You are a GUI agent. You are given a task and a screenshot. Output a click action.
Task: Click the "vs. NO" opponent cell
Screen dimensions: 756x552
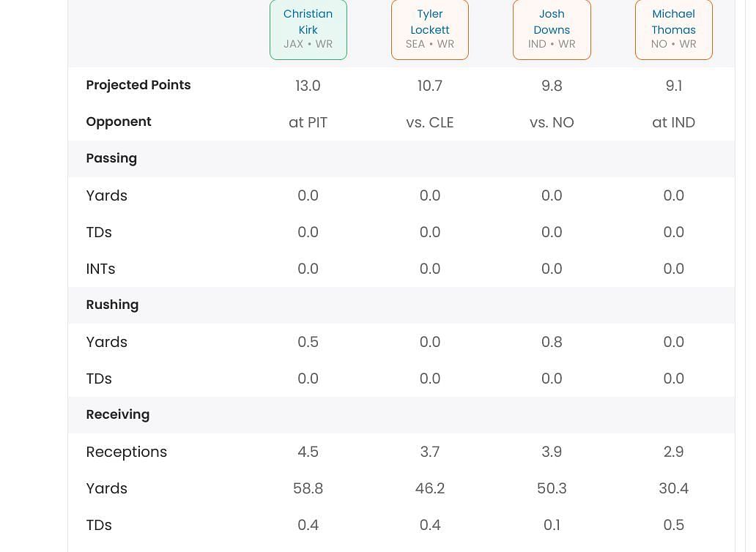(552, 122)
